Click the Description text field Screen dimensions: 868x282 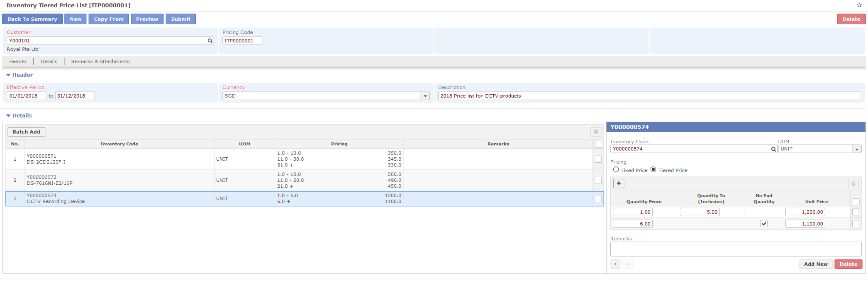click(x=649, y=96)
